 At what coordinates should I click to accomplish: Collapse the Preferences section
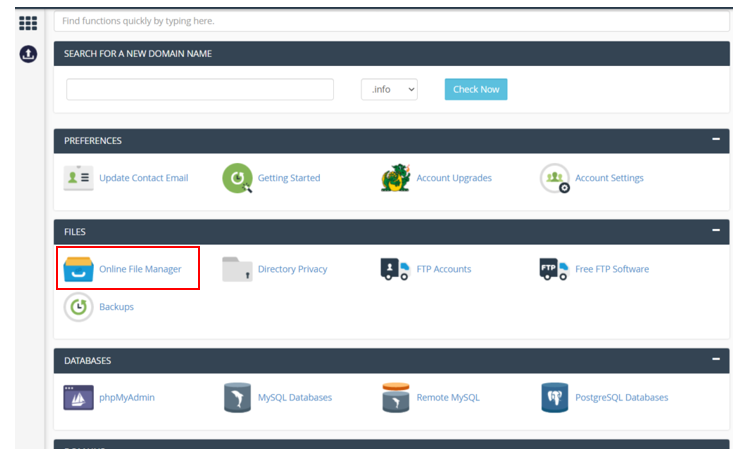point(715,140)
